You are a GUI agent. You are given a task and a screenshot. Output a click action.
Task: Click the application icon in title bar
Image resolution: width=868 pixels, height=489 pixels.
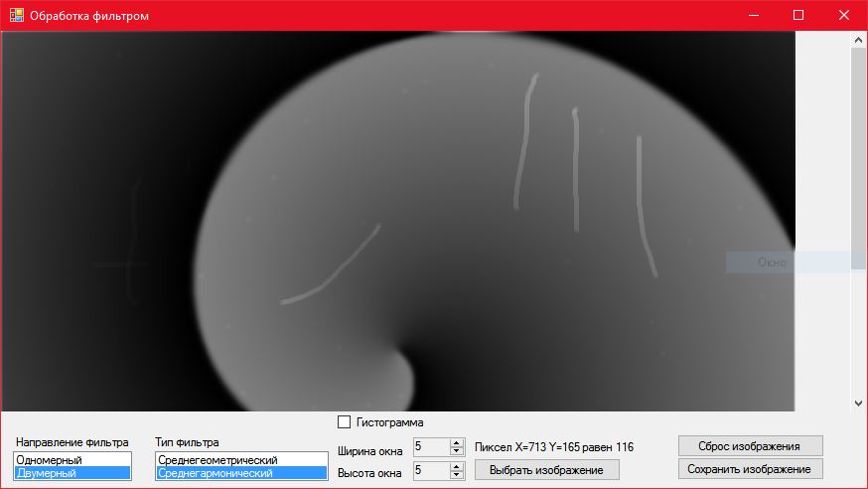(17, 15)
